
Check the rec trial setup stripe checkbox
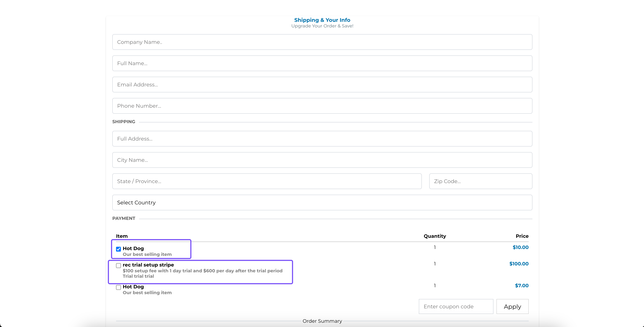[x=118, y=265]
